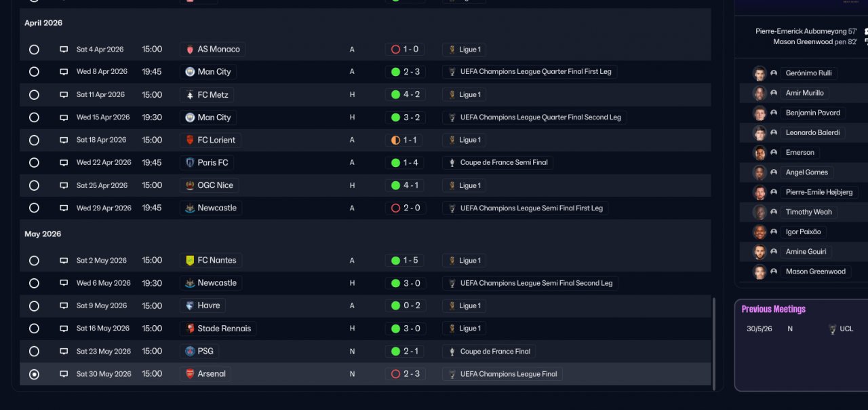Click Gerónimo Rulli's player portrait

[759, 73]
